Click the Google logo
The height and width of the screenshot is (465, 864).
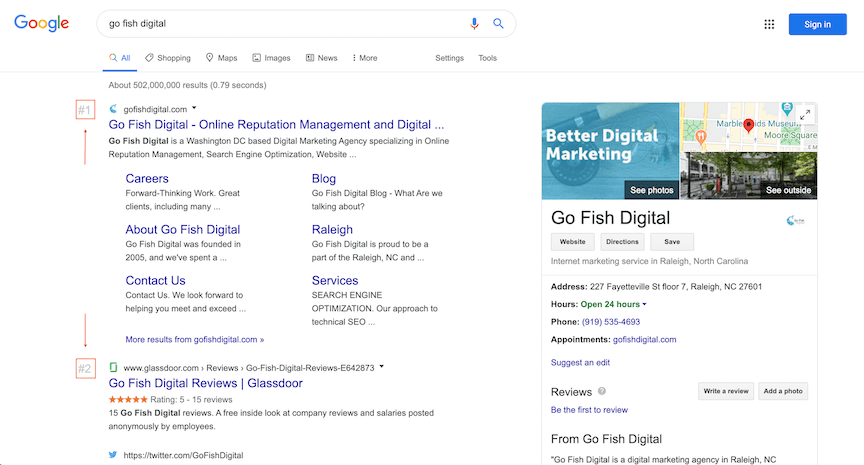(41, 23)
